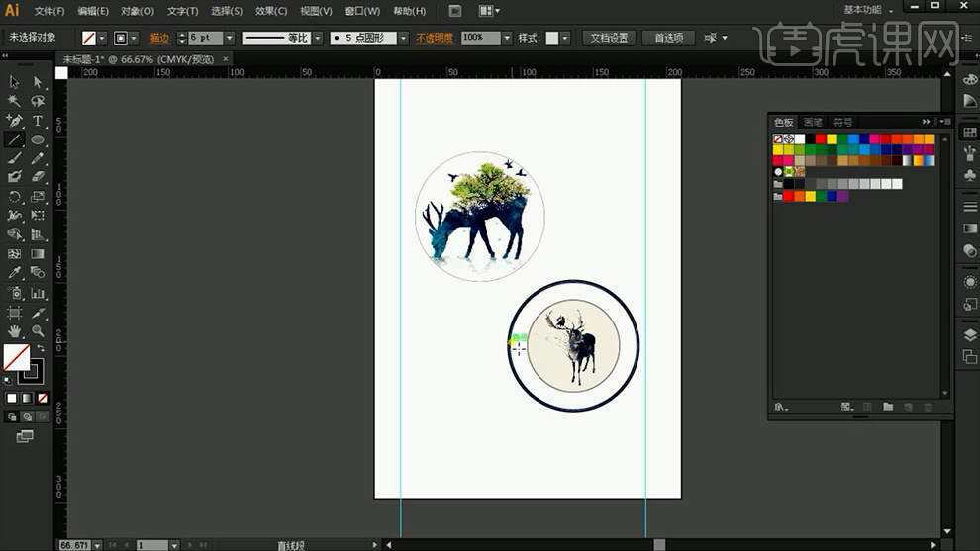This screenshot has height=551, width=980.
Task: Select the Pen tool
Action: point(14,120)
